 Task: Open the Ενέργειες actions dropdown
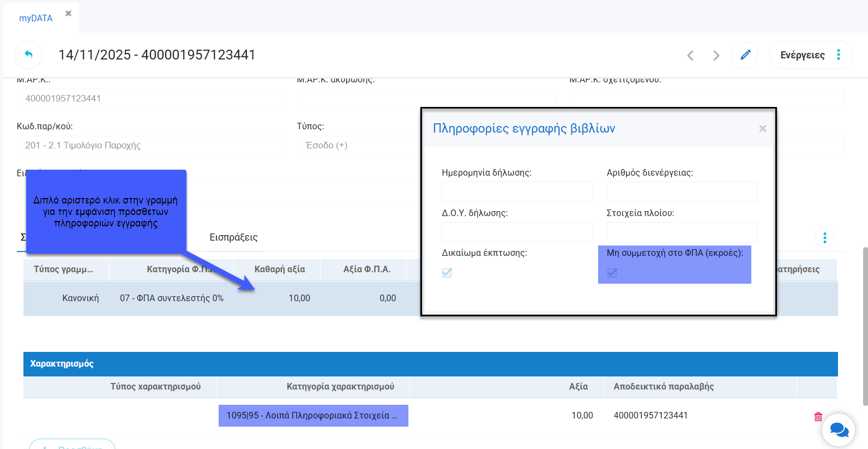[x=810, y=55]
